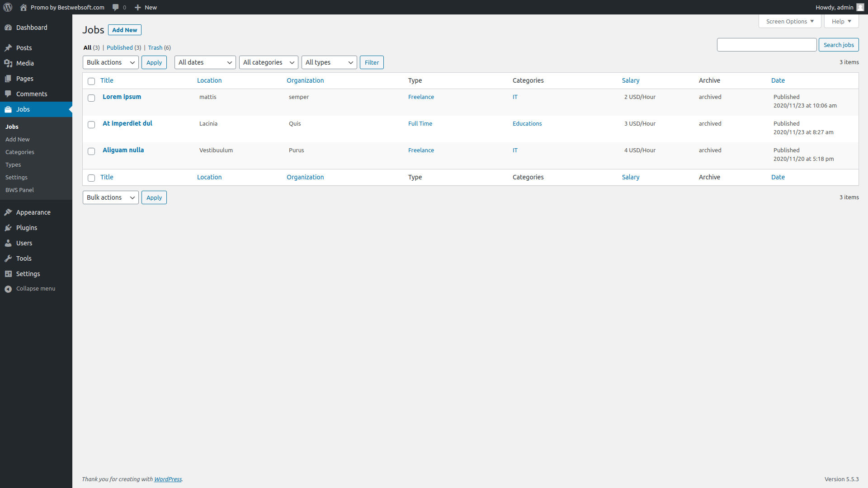Click the Collapse menu arrow icon
The width and height of the screenshot is (868, 488).
[8, 289]
